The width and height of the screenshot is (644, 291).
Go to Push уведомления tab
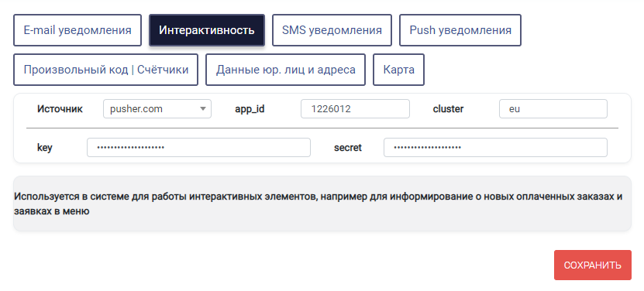tap(460, 30)
